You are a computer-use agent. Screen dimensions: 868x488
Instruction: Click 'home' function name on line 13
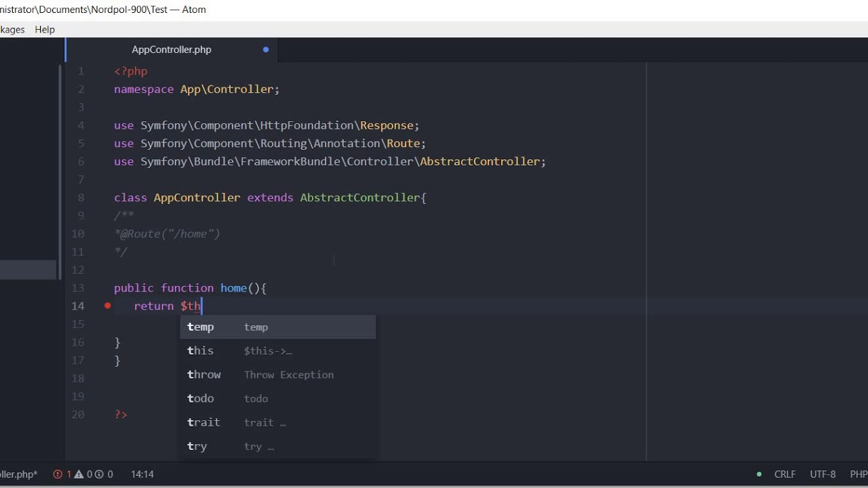233,288
